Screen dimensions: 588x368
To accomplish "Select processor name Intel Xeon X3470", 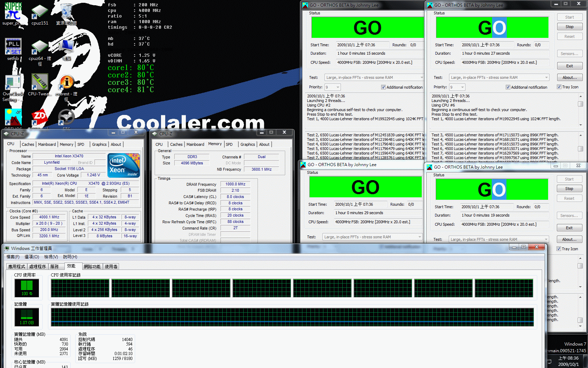I will click(x=69, y=156).
